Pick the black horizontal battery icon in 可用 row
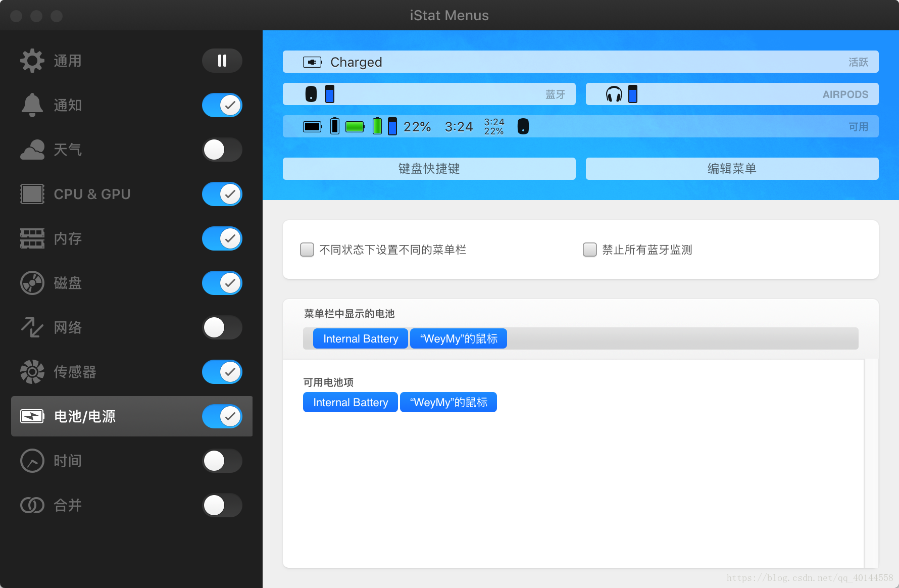899x588 pixels. 313,126
